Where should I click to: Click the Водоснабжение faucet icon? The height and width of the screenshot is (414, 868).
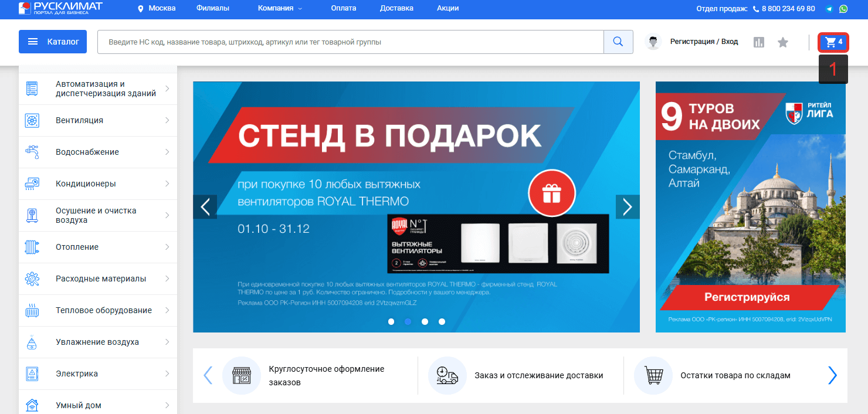32,152
